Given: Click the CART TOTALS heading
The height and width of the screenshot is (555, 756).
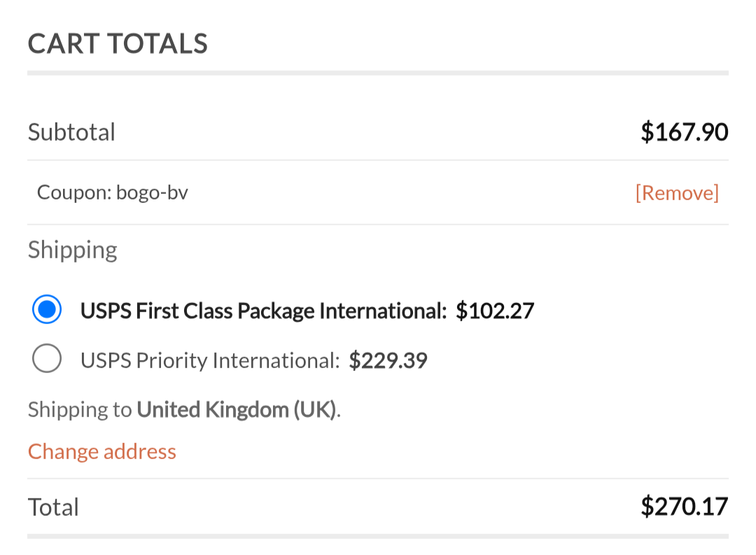Looking at the screenshot, I should [118, 43].
